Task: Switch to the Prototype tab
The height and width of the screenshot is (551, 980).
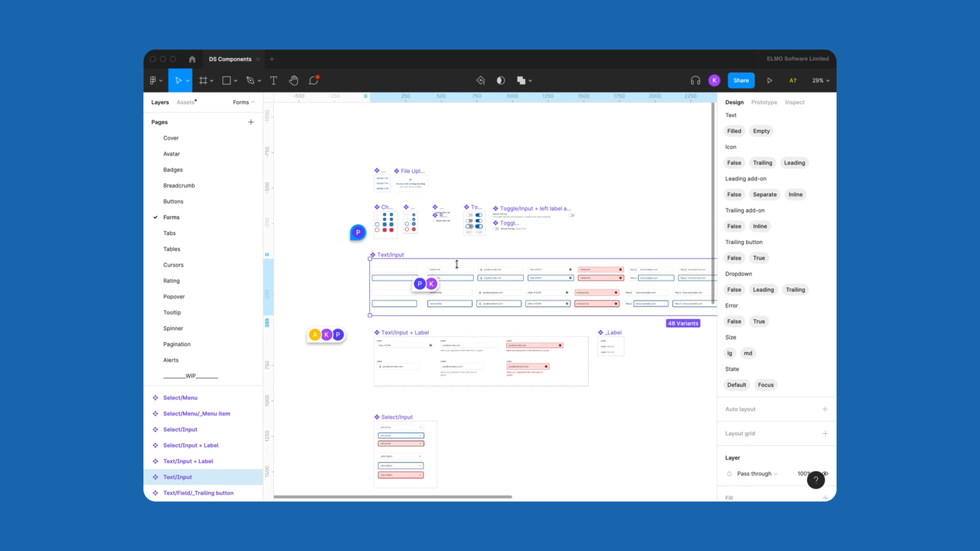Action: click(764, 102)
